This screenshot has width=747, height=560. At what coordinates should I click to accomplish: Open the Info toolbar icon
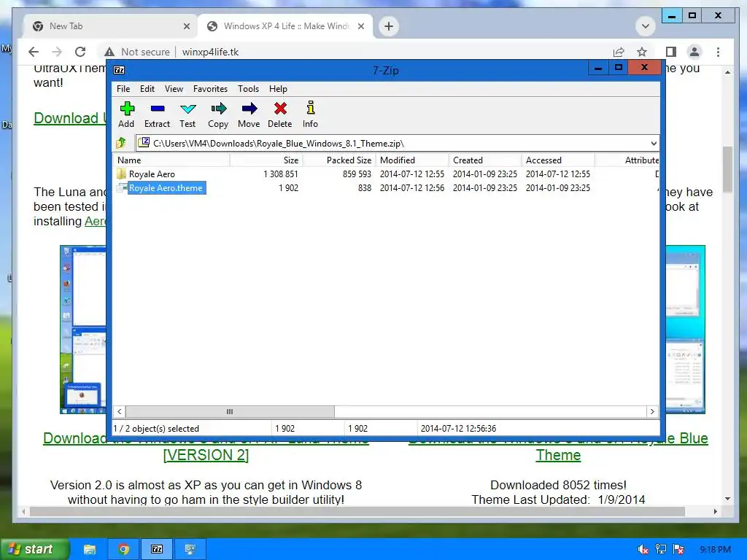click(310, 114)
